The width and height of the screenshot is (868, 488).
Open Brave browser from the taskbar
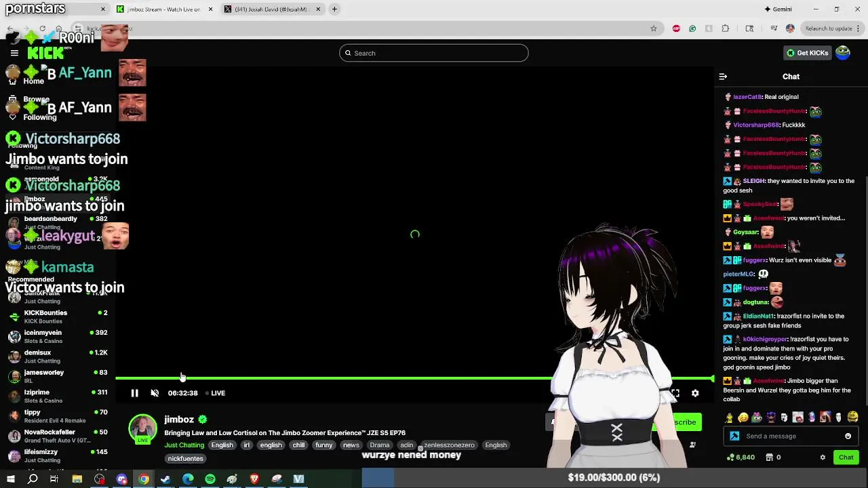(254, 479)
